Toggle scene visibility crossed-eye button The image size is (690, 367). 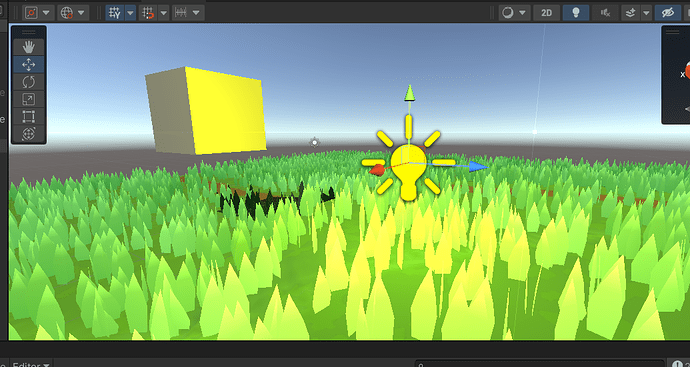tap(668, 13)
